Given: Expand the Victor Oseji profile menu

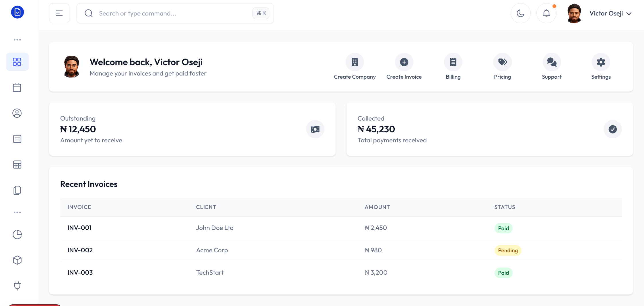Looking at the screenshot, I should point(610,13).
